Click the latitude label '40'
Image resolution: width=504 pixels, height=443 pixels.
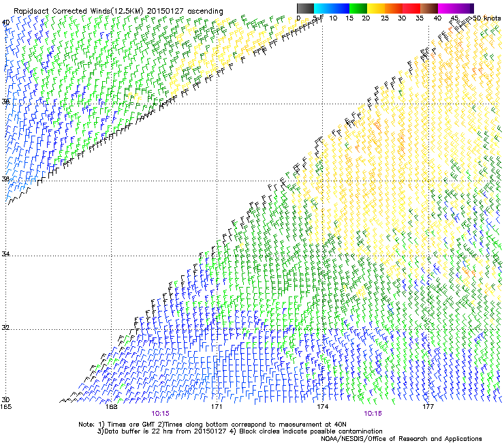(5, 22)
